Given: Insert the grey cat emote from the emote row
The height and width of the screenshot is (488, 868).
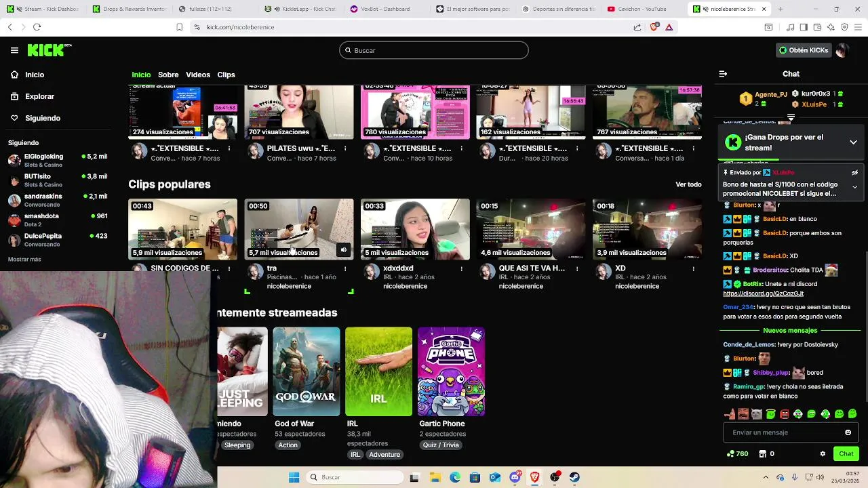Looking at the screenshot, I should point(757,414).
